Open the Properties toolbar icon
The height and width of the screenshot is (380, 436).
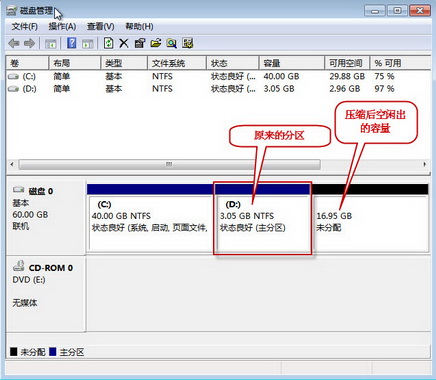tap(140, 43)
